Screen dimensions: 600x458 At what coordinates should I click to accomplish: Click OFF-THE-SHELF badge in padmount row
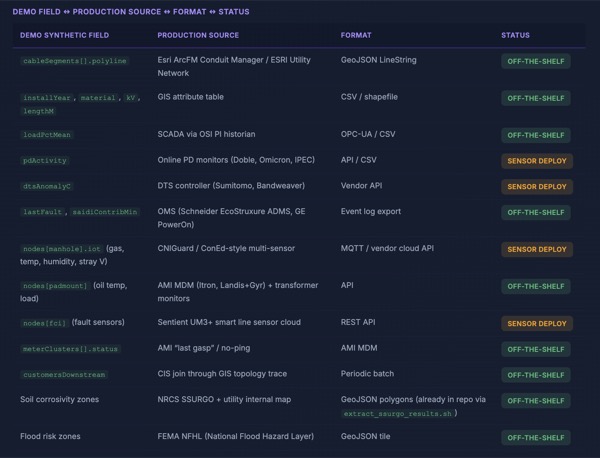point(536,286)
